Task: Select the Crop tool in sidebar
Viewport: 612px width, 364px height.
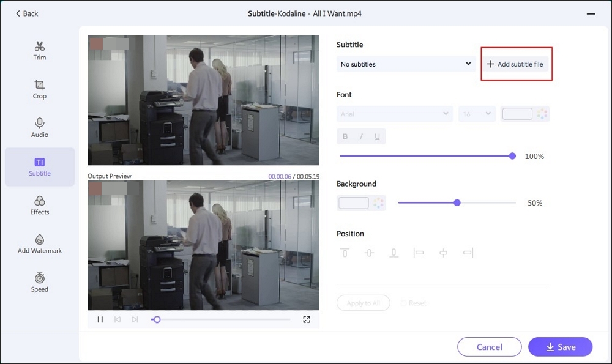Action: pyautogui.click(x=40, y=89)
